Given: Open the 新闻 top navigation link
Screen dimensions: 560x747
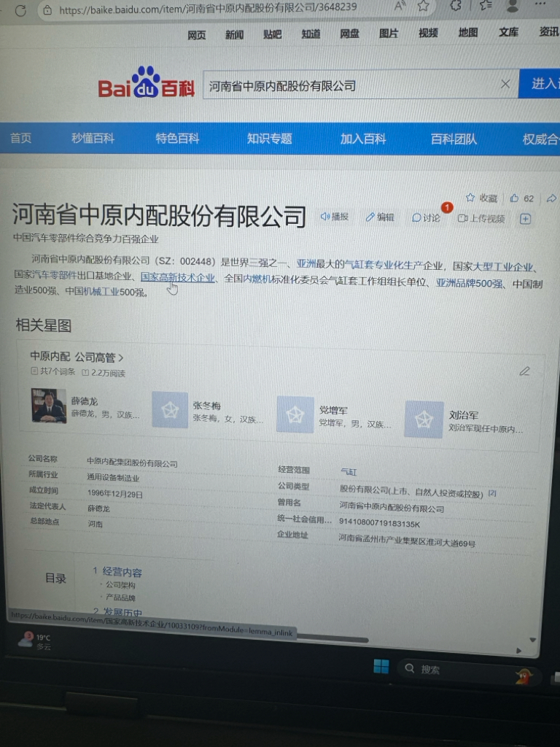Looking at the screenshot, I should click(x=234, y=35).
